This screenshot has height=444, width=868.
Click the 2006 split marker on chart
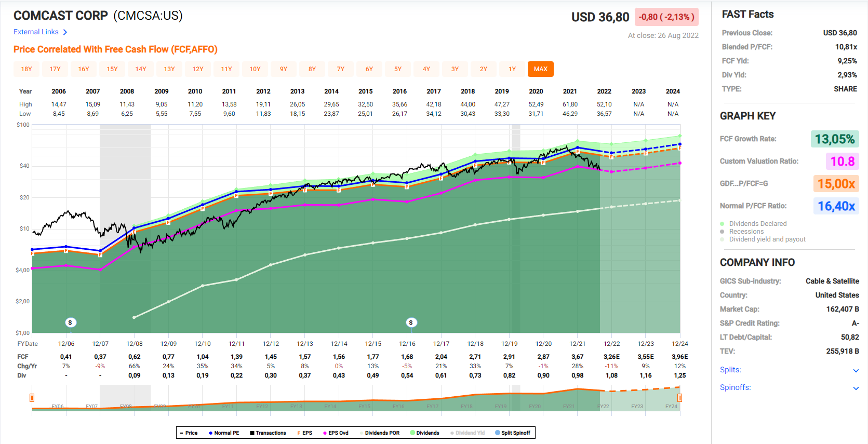tap(70, 322)
